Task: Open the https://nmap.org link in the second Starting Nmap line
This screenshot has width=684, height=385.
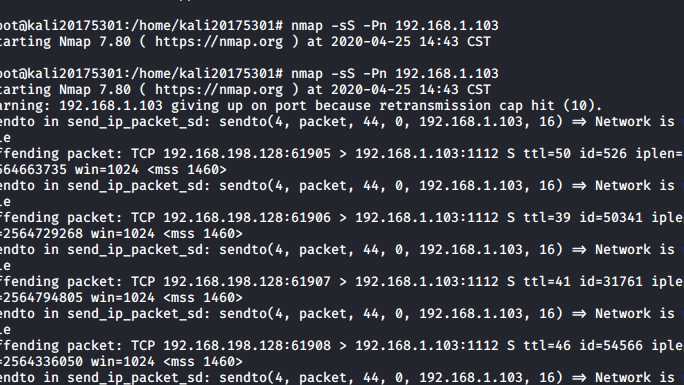Action: point(219,90)
